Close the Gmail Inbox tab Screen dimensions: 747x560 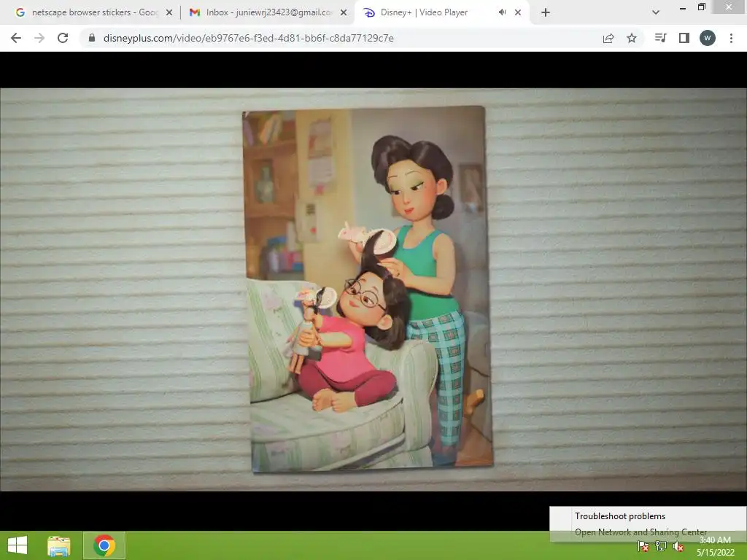pos(344,12)
